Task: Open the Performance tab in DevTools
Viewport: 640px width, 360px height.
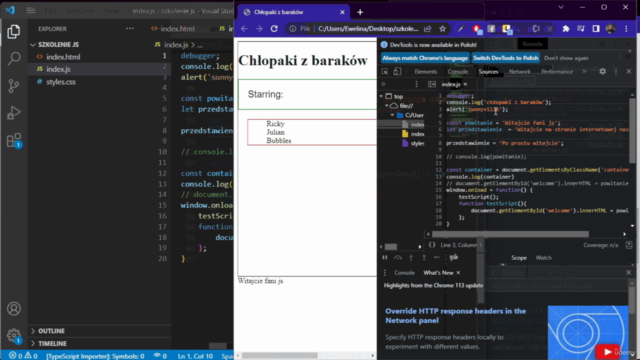Action: (x=557, y=71)
